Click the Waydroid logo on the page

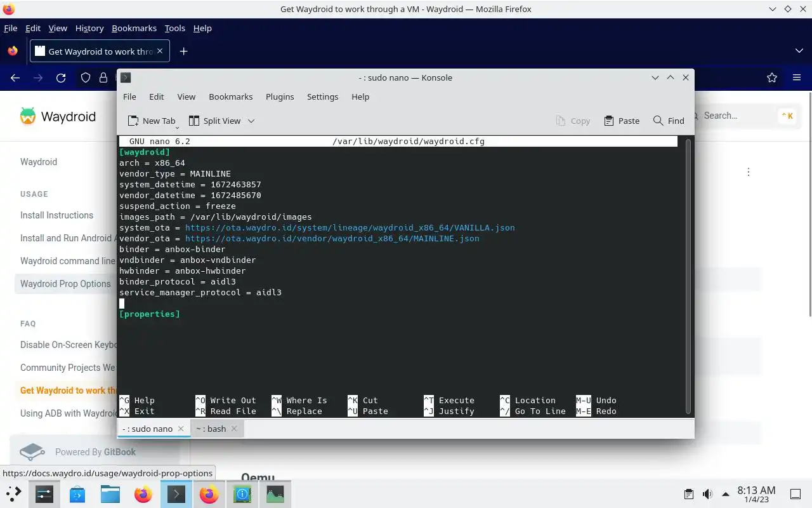58,116
